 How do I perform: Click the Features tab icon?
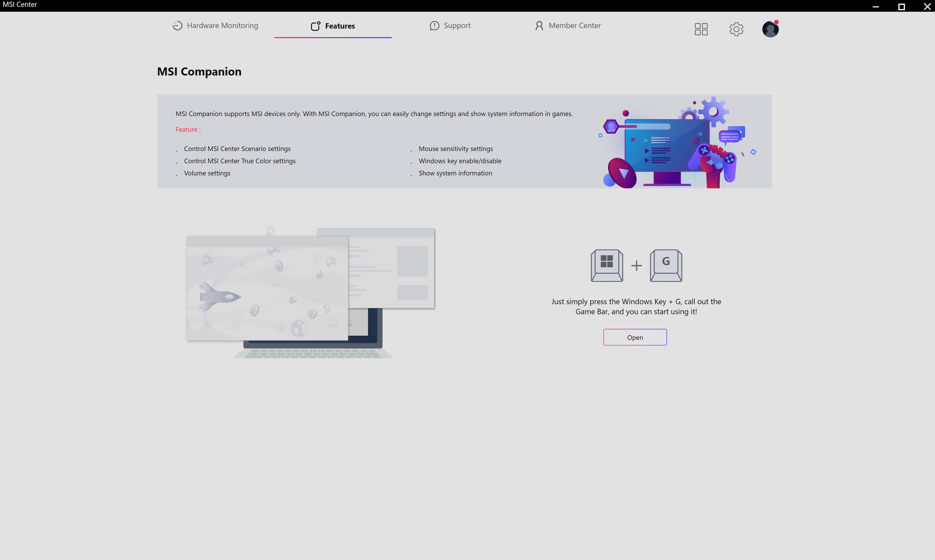(315, 26)
